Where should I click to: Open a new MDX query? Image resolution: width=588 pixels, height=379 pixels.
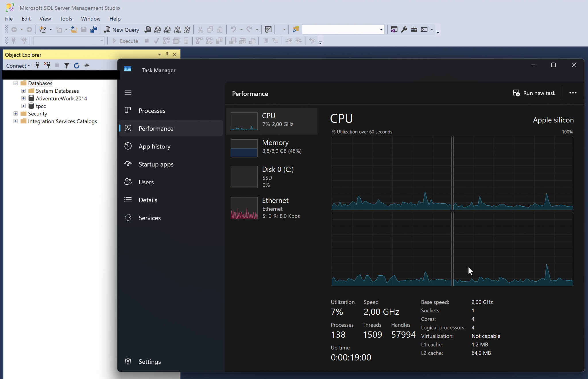(x=158, y=30)
